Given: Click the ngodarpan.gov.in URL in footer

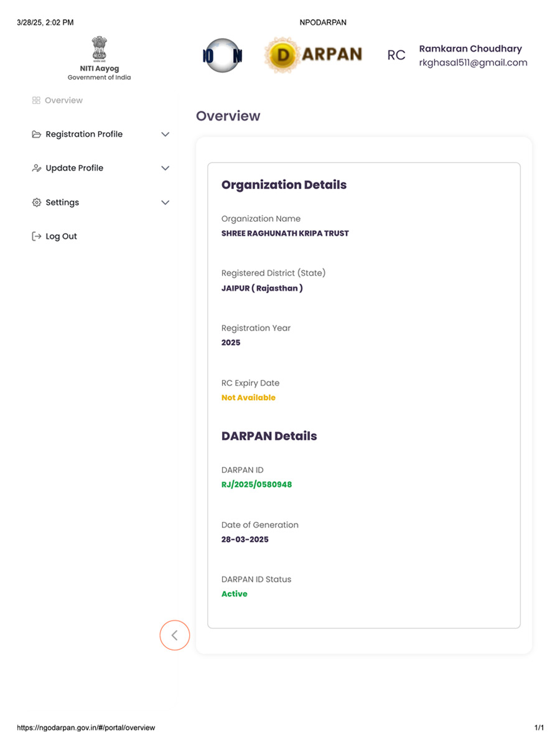Looking at the screenshot, I should 86,727.
